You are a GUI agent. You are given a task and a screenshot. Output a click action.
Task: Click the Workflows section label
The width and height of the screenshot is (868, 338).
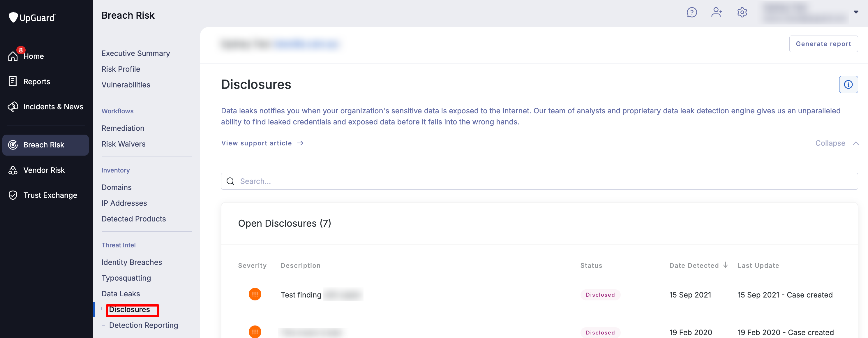pos(117,111)
